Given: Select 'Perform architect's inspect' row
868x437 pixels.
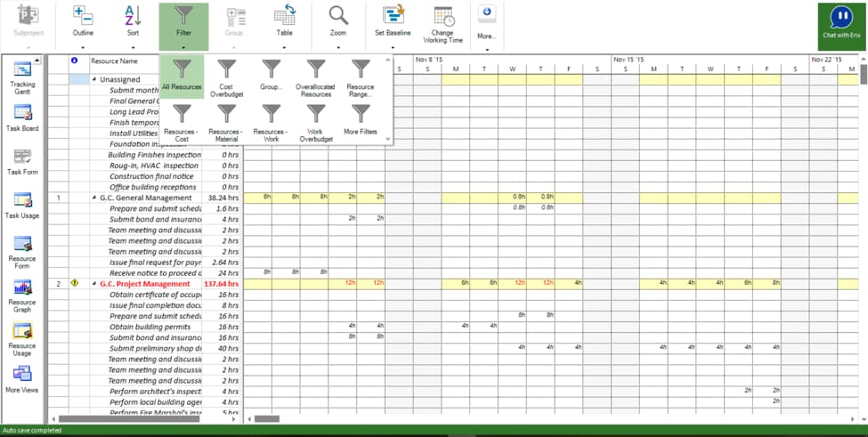Looking at the screenshot, I should click(x=155, y=392).
